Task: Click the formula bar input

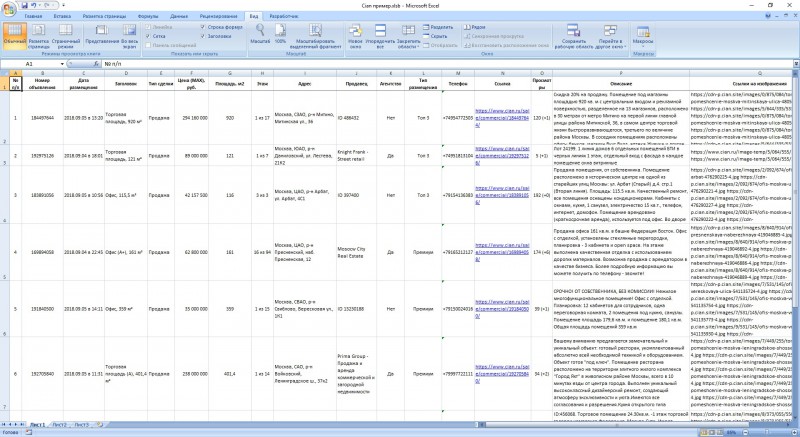Action: [x=446, y=64]
